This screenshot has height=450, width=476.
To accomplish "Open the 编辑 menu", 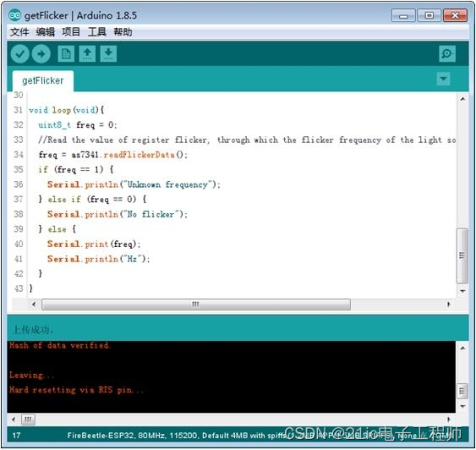I will pos(45,32).
